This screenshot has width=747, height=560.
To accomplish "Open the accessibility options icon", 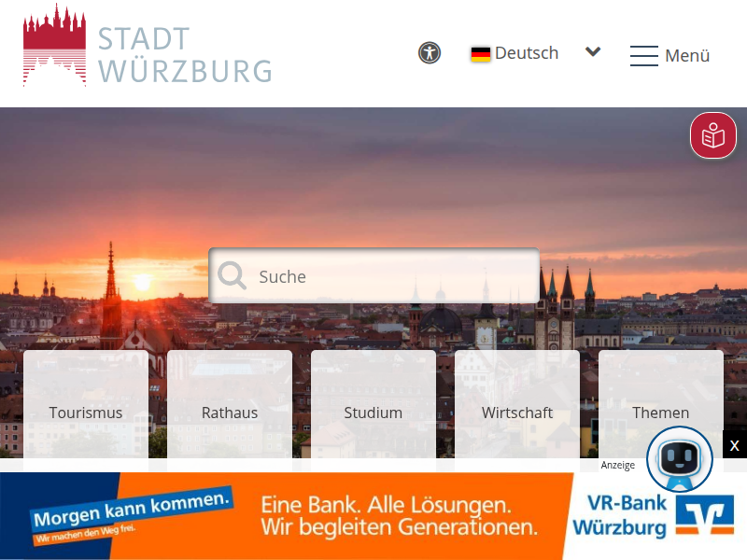I will click(430, 53).
